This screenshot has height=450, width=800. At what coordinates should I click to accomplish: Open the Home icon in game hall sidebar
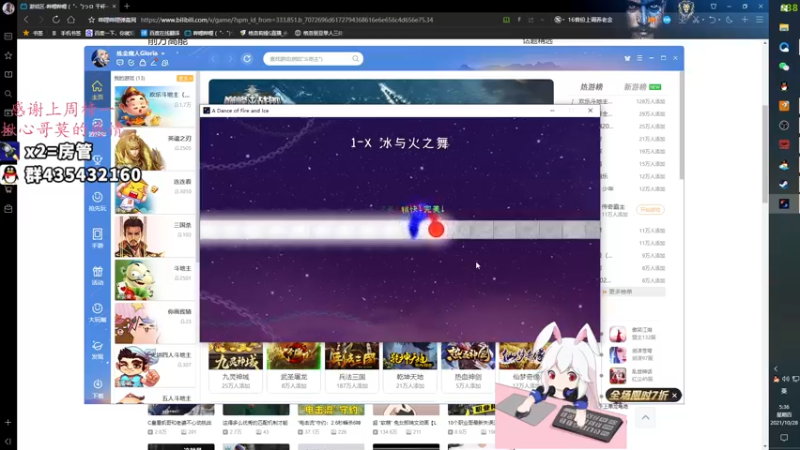tap(97, 89)
